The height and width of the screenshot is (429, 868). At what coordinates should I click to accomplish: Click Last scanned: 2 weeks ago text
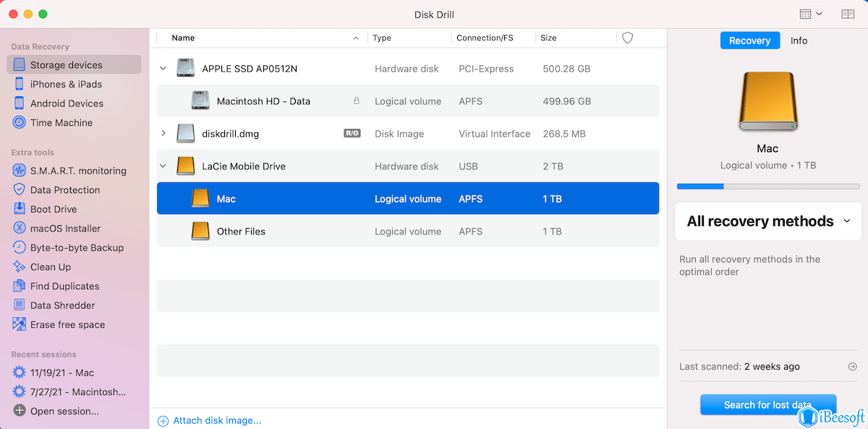coord(739,367)
